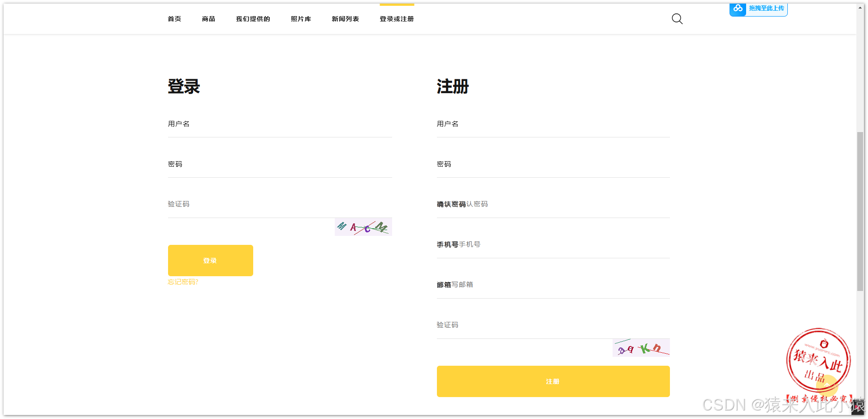Click the 拖拽至此上传 upload label
The height and width of the screenshot is (419, 868).
click(x=766, y=8)
